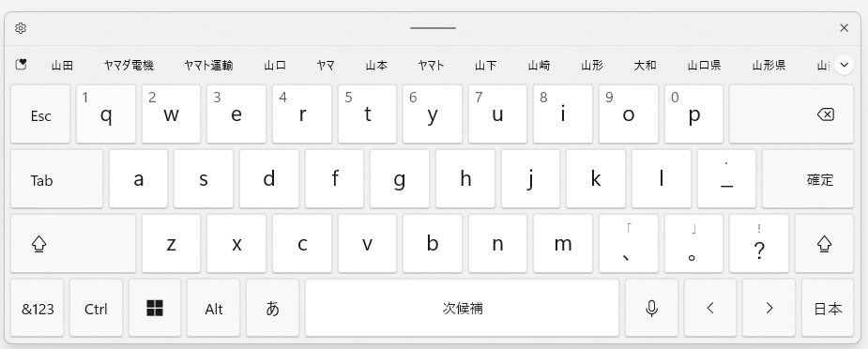Image resolution: width=868 pixels, height=349 pixels.
Task: Move cursor right with the right arrow key
Action: (x=769, y=308)
